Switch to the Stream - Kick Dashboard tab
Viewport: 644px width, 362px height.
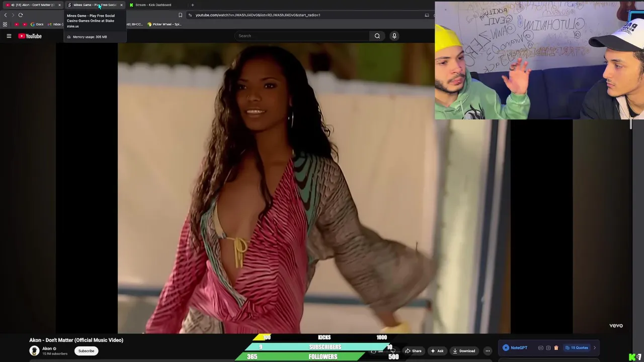153,5
